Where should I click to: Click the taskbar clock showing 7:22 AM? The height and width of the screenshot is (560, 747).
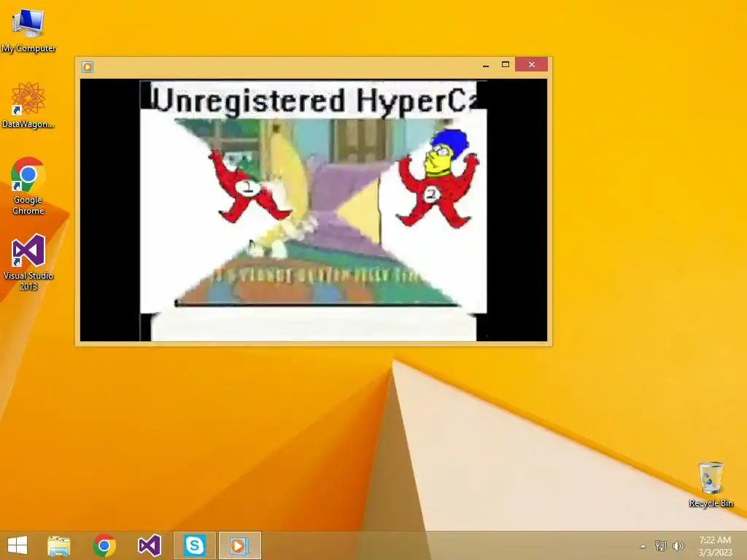[x=715, y=545]
